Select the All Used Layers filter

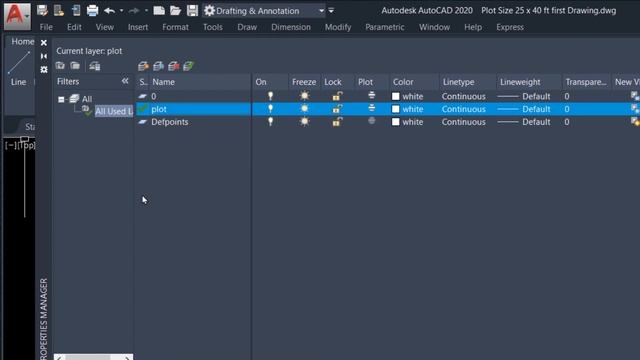coord(113,111)
